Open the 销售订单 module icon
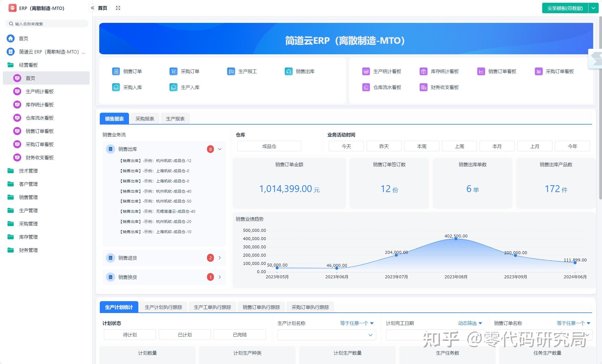 (116, 71)
